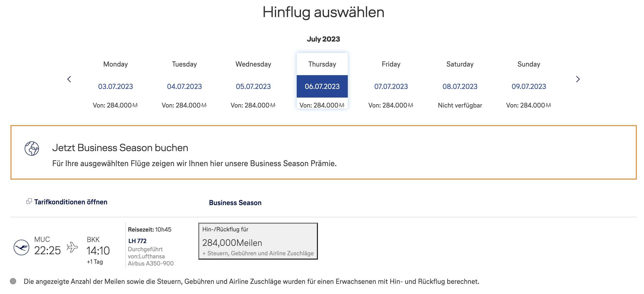Click the globe icon in Business Season banner
Screen dimensions: 644x294
[x=32, y=148]
